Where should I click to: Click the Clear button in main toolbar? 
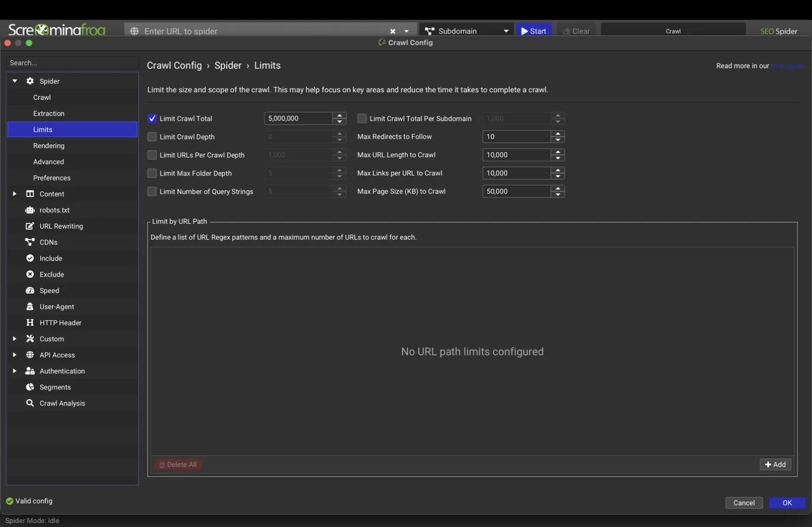[x=576, y=31]
